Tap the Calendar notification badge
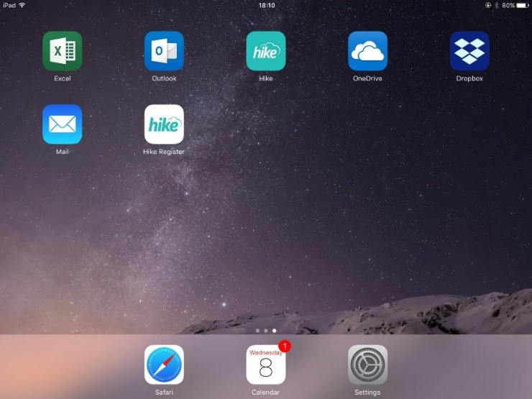 point(285,346)
